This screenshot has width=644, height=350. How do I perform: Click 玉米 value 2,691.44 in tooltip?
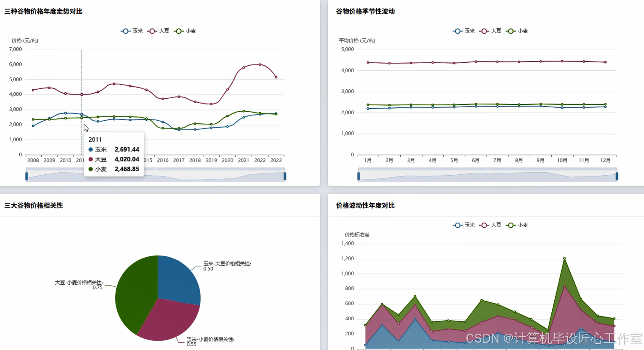point(127,149)
